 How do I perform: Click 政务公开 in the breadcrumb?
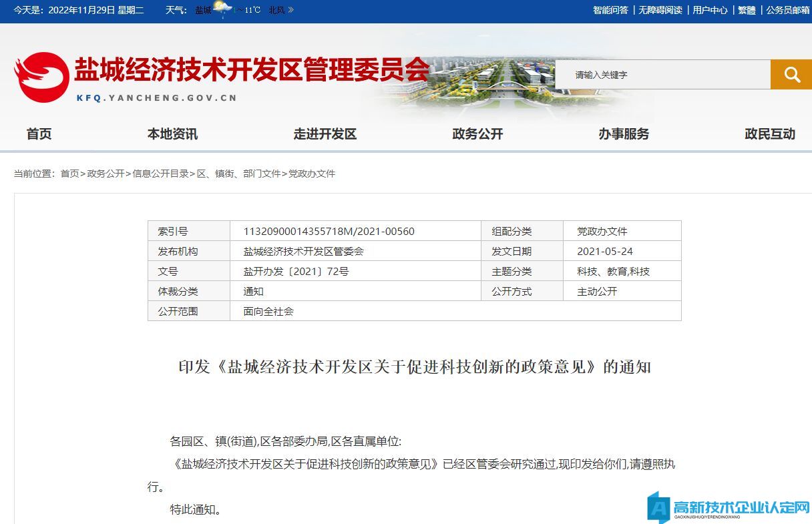106,174
